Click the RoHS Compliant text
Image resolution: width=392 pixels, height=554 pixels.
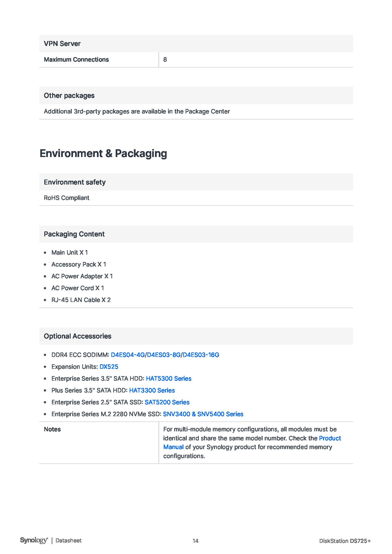pos(67,198)
